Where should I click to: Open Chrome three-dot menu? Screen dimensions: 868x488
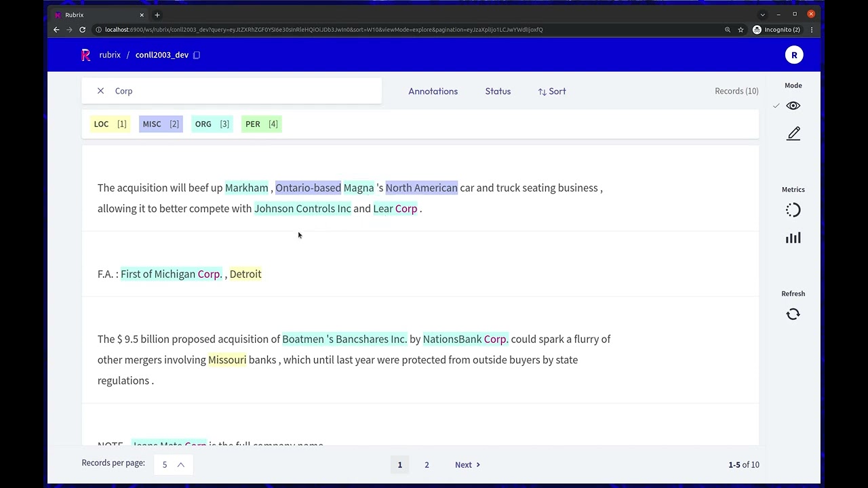pyautogui.click(x=812, y=30)
